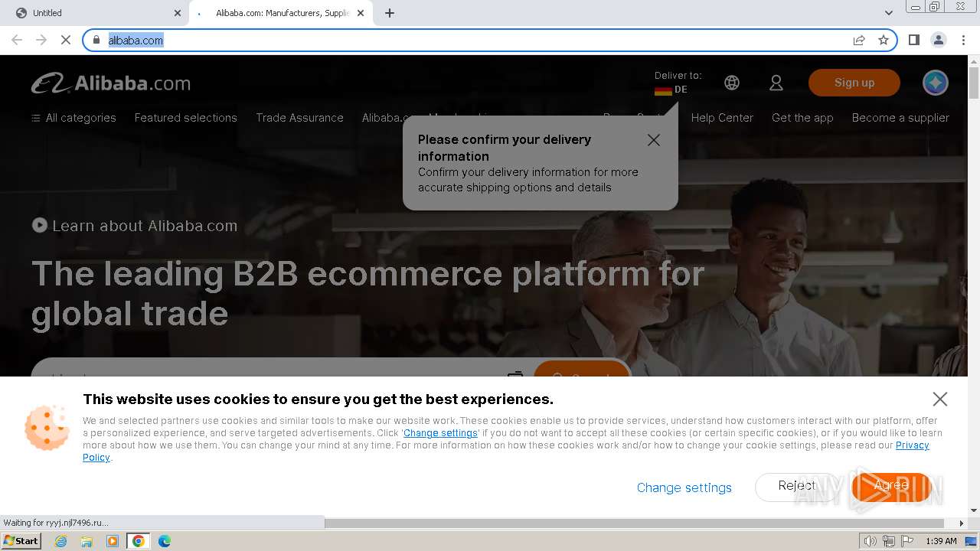Close the delivery information popup

653,140
